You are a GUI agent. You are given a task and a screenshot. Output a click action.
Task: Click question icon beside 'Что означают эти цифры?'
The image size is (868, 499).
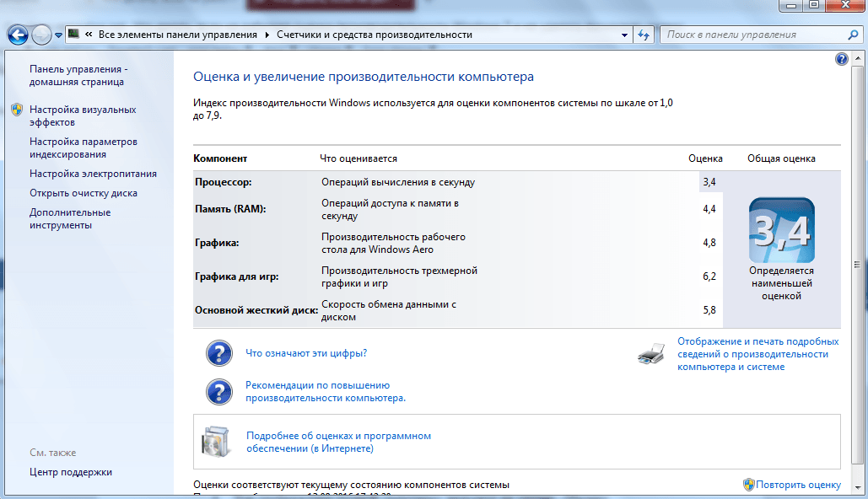point(218,353)
